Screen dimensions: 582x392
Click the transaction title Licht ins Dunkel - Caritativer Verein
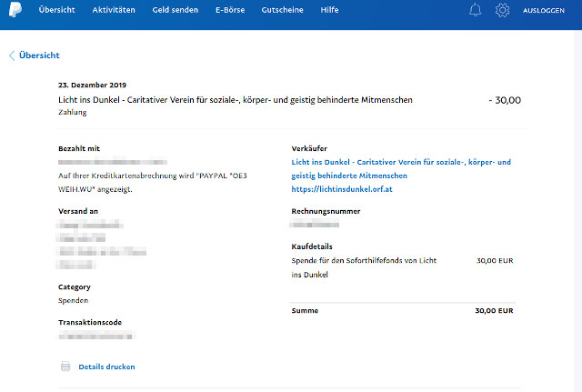(236, 100)
